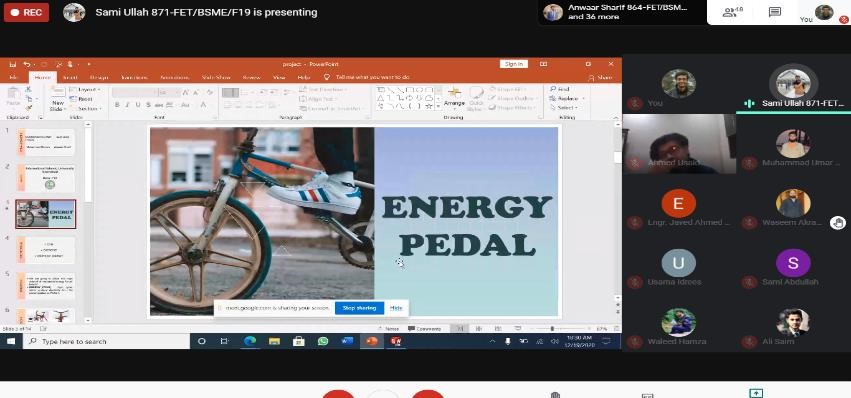Toggle text Shadow formatting

click(x=147, y=105)
